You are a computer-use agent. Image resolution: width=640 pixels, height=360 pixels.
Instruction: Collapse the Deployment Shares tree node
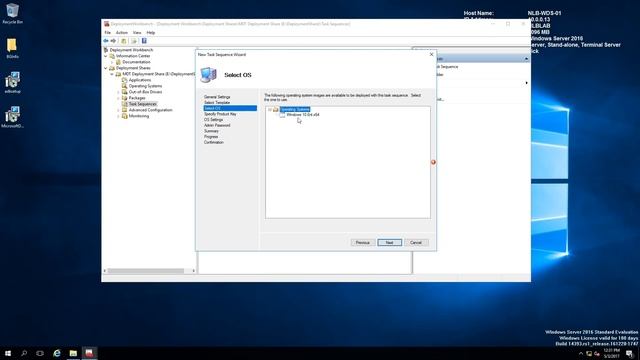pyautogui.click(x=106, y=68)
